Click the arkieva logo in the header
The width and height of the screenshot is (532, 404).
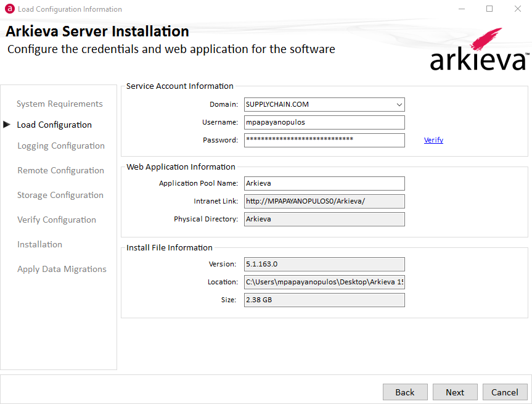(479, 49)
